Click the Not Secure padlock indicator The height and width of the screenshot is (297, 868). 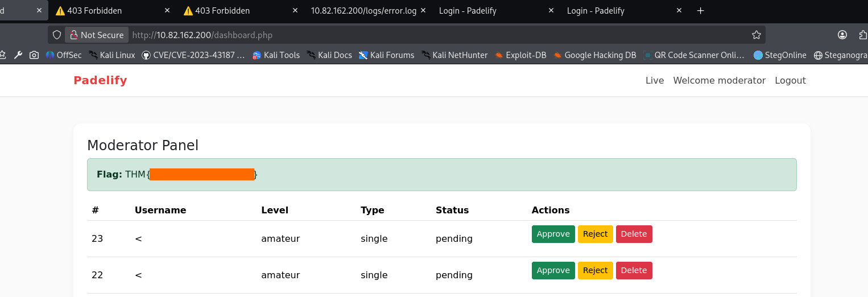tap(96, 35)
